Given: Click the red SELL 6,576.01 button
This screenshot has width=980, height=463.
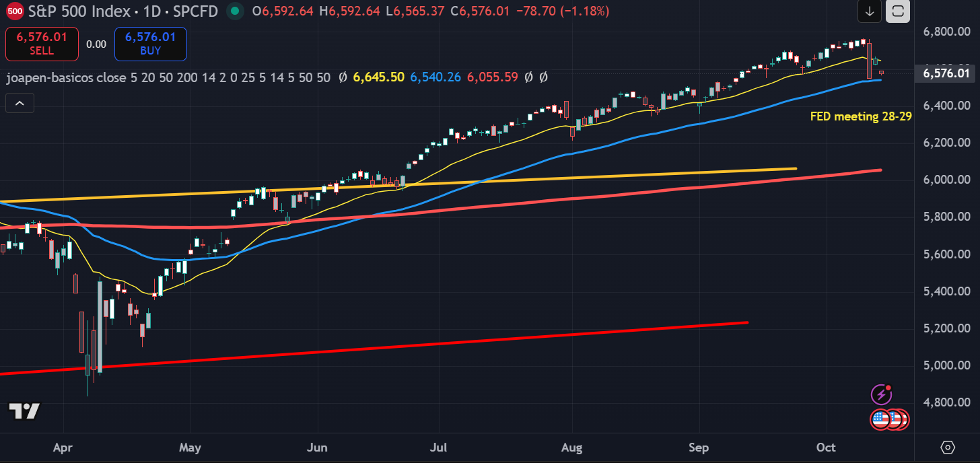Looking at the screenshot, I should tap(42, 44).
